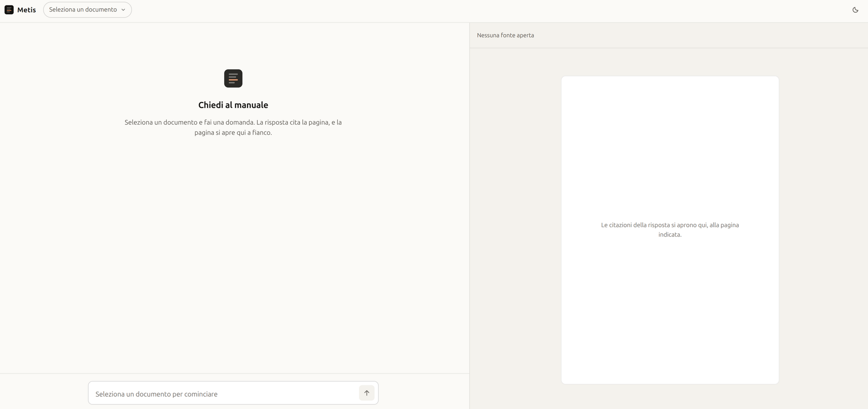Click the 'Chiedi al manuale' heading
The width and height of the screenshot is (868, 409).
(x=233, y=105)
